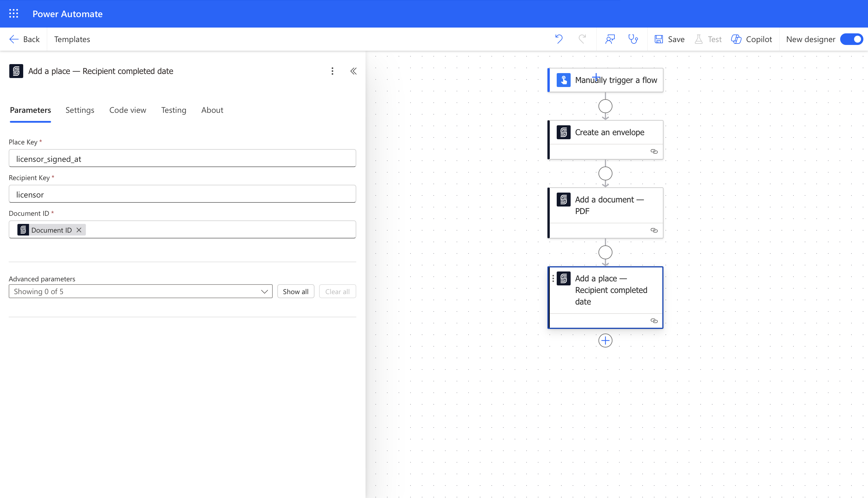Viewport: 868px width, 498px height.
Task: Select the Manually trigger a flow card
Action: (605, 80)
